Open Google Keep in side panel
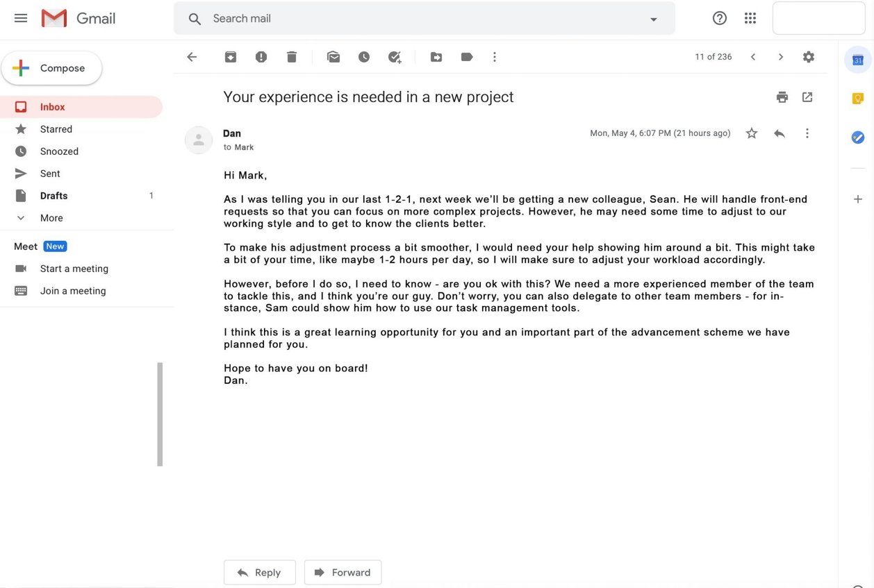Image resolution: width=874 pixels, height=588 pixels. (x=857, y=98)
